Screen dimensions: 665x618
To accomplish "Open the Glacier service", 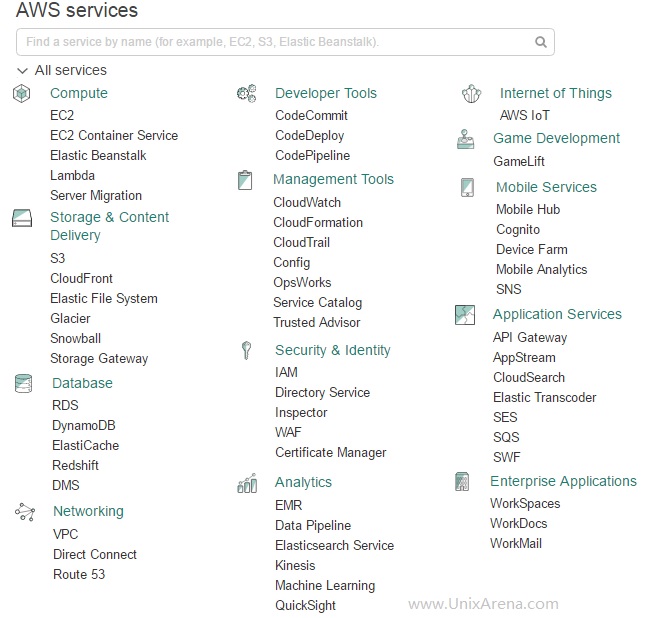I will coord(70,319).
